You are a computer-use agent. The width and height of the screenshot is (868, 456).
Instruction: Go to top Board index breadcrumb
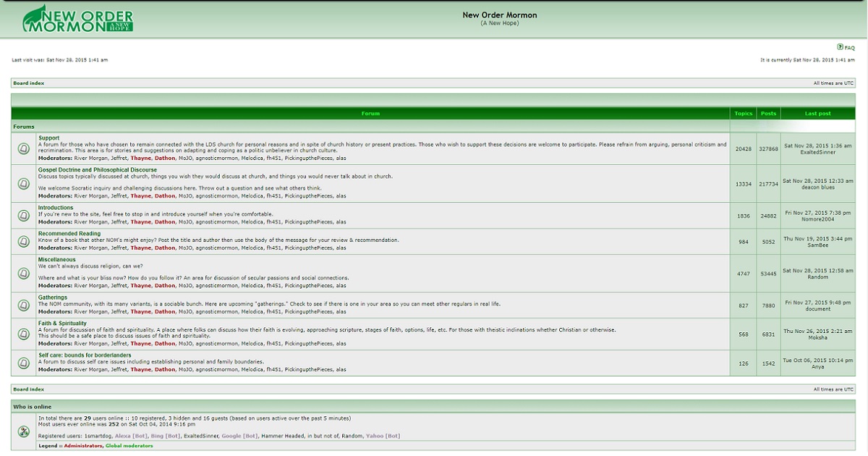click(28, 83)
